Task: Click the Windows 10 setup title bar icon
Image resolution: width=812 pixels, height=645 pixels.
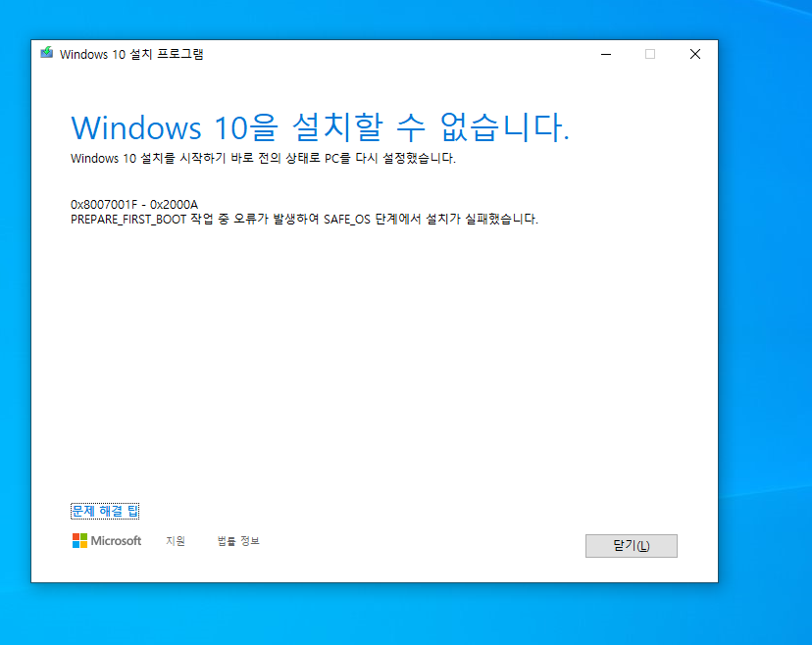Action: [x=47, y=53]
